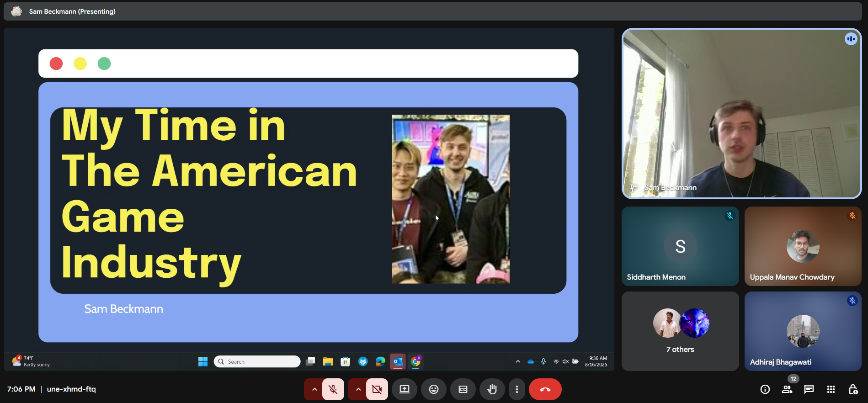This screenshot has height=403, width=868.
Task: Click the present screen share icon
Action: [x=405, y=389]
